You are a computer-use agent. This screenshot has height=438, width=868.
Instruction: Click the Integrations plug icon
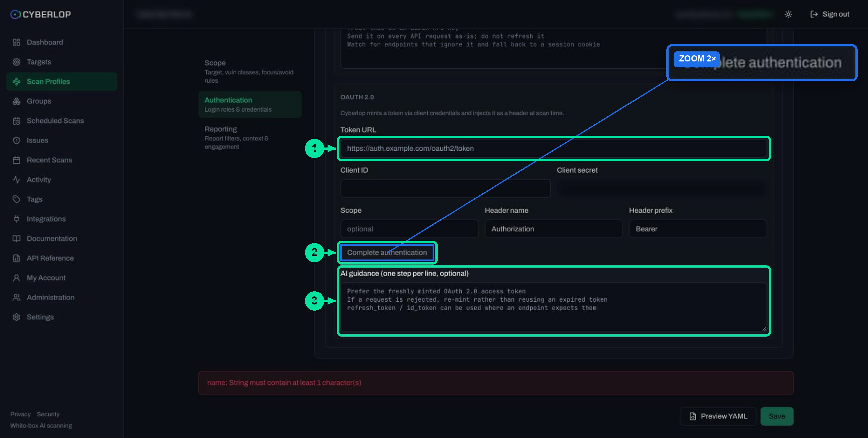(16, 219)
